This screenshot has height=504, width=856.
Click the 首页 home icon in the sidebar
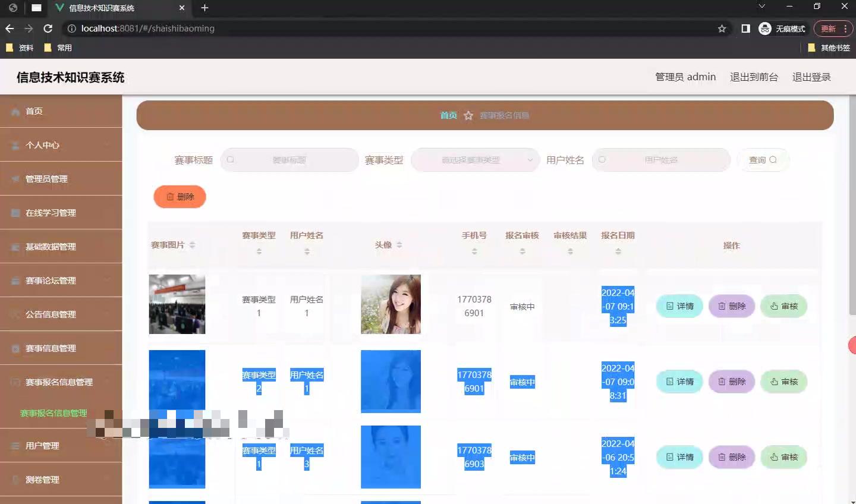pos(13,111)
